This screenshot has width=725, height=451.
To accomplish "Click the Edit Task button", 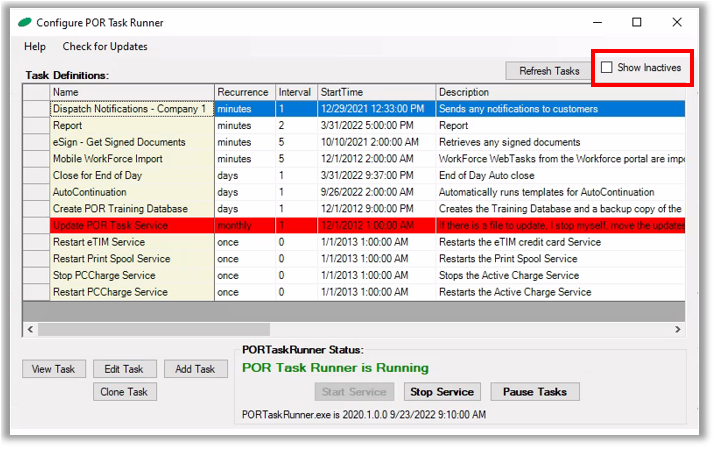I will point(125,369).
